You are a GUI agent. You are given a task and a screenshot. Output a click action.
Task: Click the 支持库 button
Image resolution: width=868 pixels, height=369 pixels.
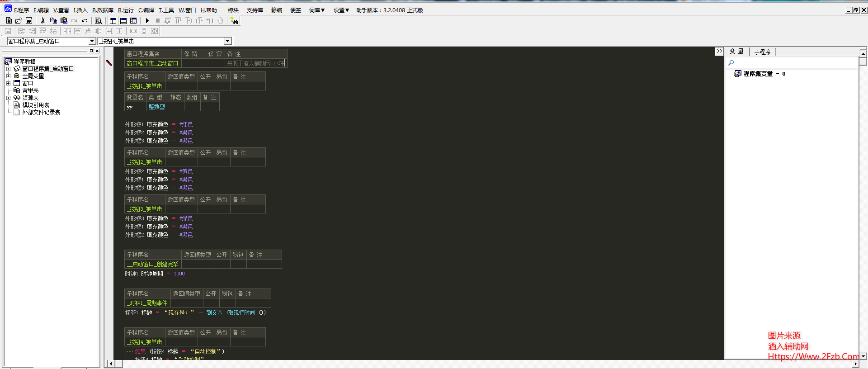pos(255,10)
